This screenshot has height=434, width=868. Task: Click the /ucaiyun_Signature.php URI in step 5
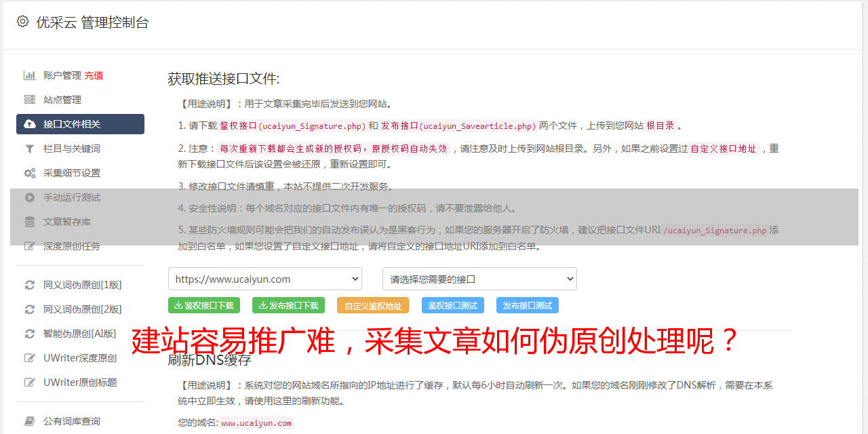pos(715,230)
